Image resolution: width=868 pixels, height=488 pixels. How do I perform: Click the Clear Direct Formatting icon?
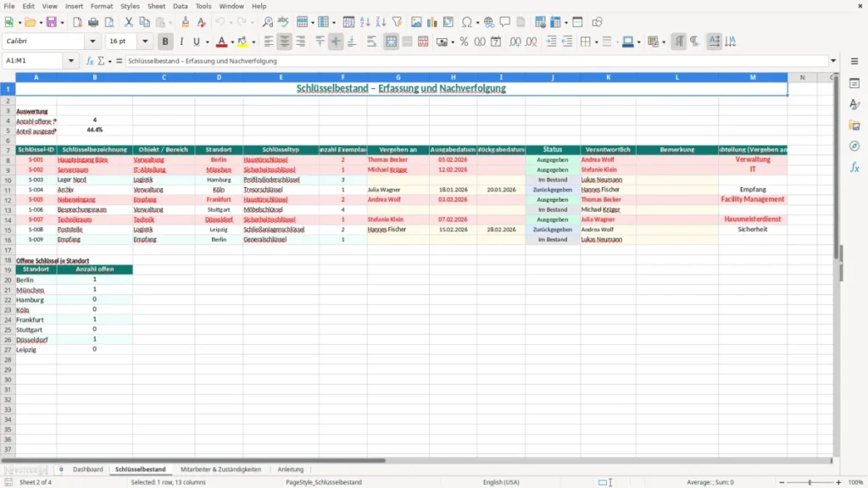tap(202, 22)
